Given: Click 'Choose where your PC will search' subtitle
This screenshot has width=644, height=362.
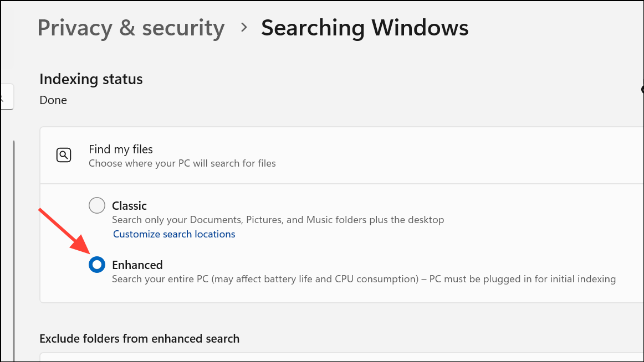Looking at the screenshot, I should tap(182, 163).
